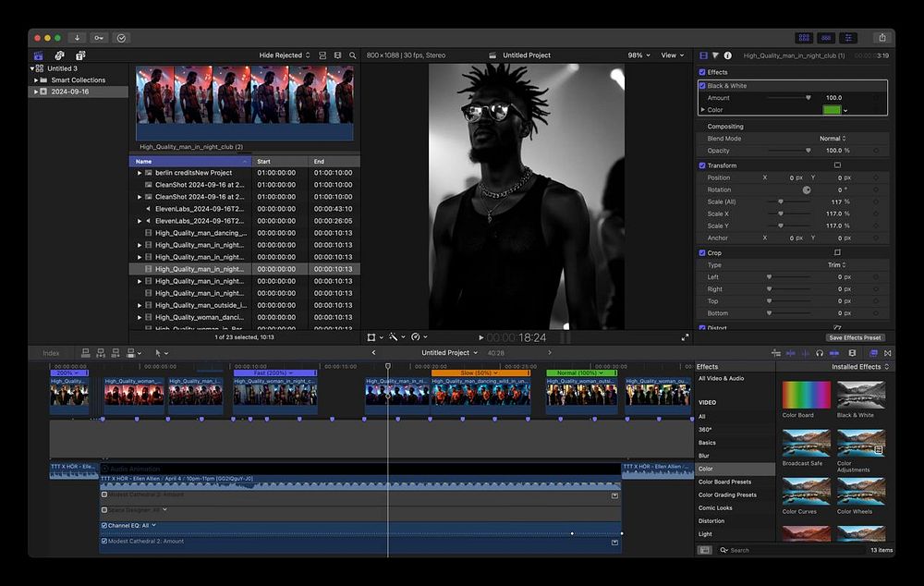The width and height of the screenshot is (924, 586).
Task: Click the green Color swatch
Action: [x=832, y=110]
